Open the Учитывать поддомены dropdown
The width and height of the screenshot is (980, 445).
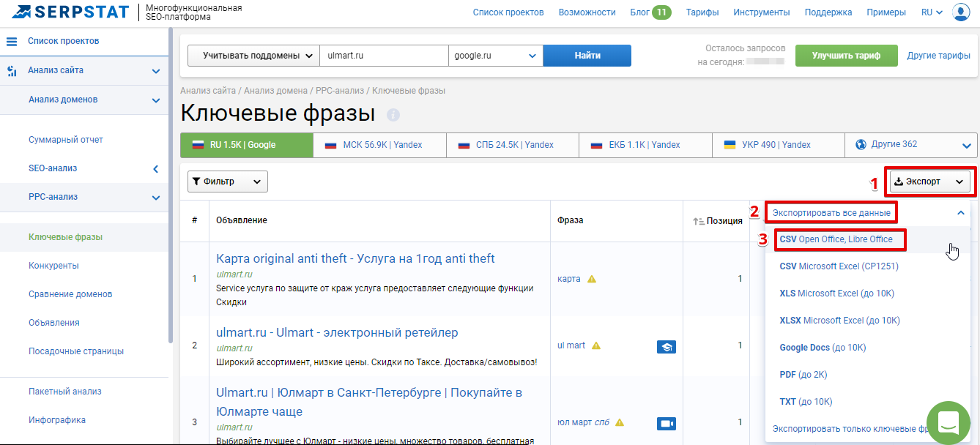point(254,56)
